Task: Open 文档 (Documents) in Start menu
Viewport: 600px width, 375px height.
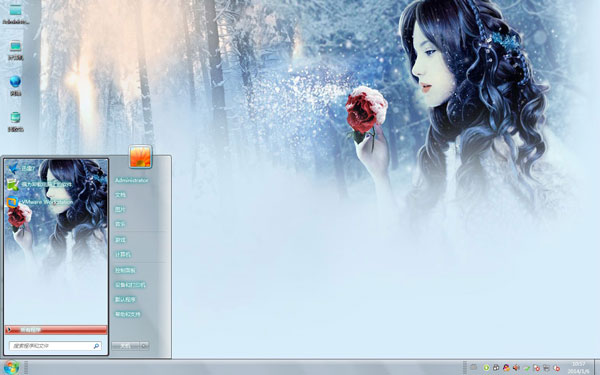Action: pyautogui.click(x=120, y=195)
